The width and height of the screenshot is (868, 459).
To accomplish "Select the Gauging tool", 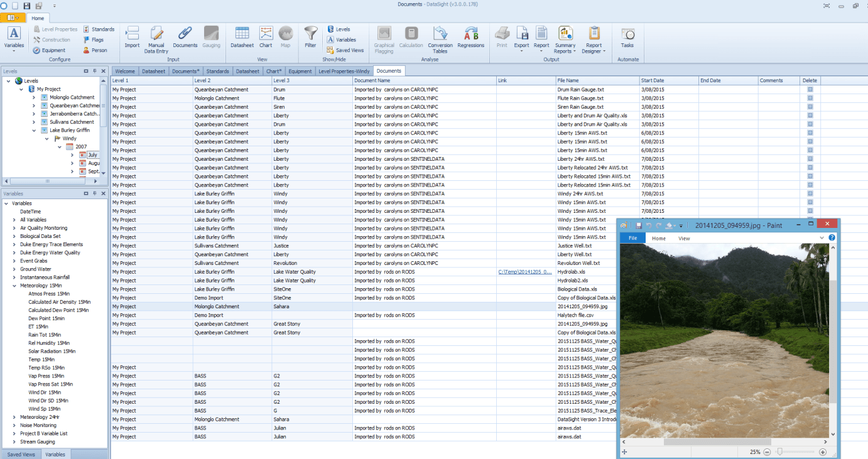I will (212, 38).
